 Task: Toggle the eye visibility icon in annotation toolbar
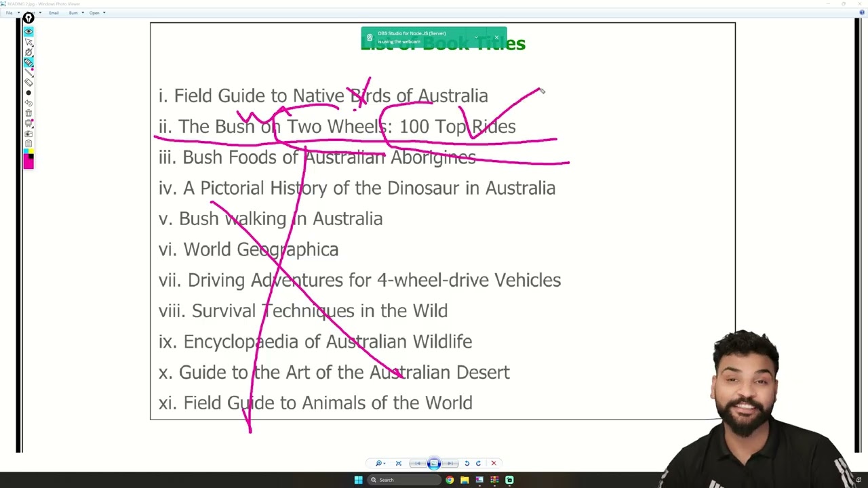28,30
